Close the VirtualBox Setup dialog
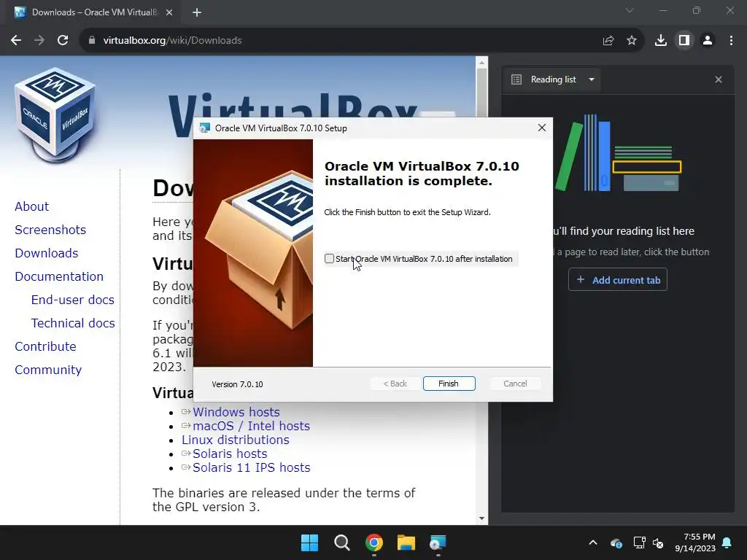This screenshot has width=747, height=560. coord(542,128)
